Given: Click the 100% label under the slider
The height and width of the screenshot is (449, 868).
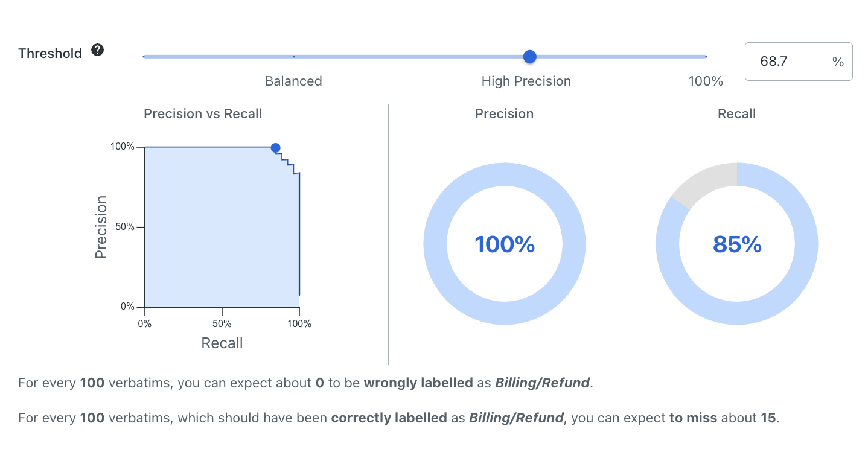Looking at the screenshot, I should (x=705, y=81).
